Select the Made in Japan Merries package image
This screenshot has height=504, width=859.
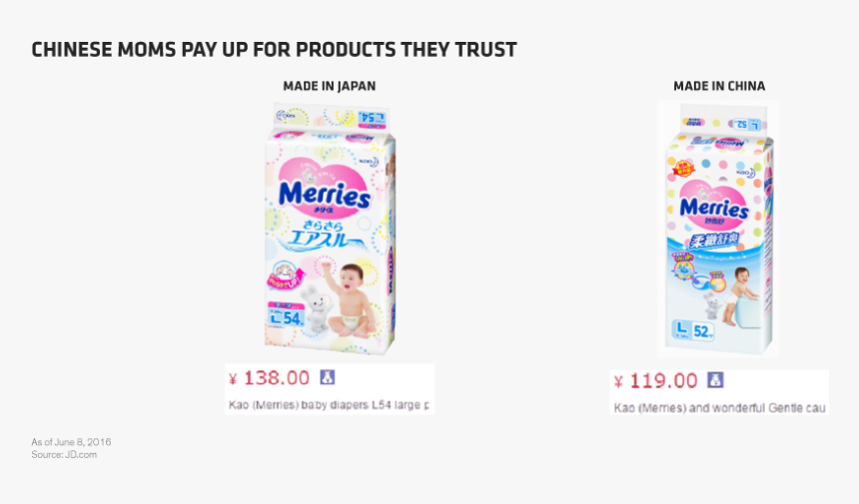tap(330, 229)
